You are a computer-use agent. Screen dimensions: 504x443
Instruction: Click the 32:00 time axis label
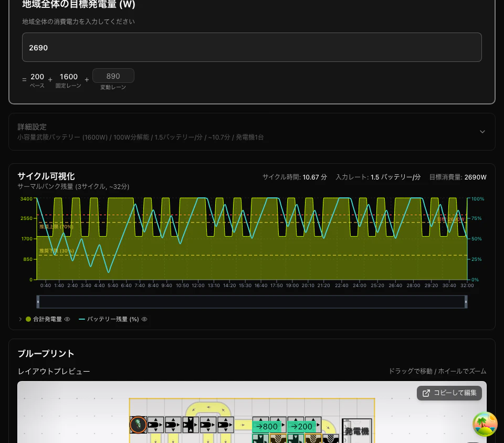467,285
